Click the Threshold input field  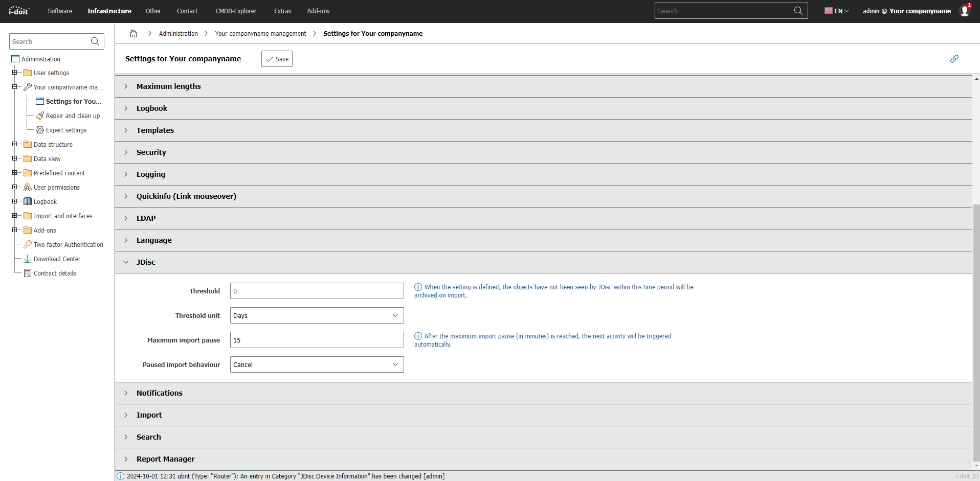(317, 291)
